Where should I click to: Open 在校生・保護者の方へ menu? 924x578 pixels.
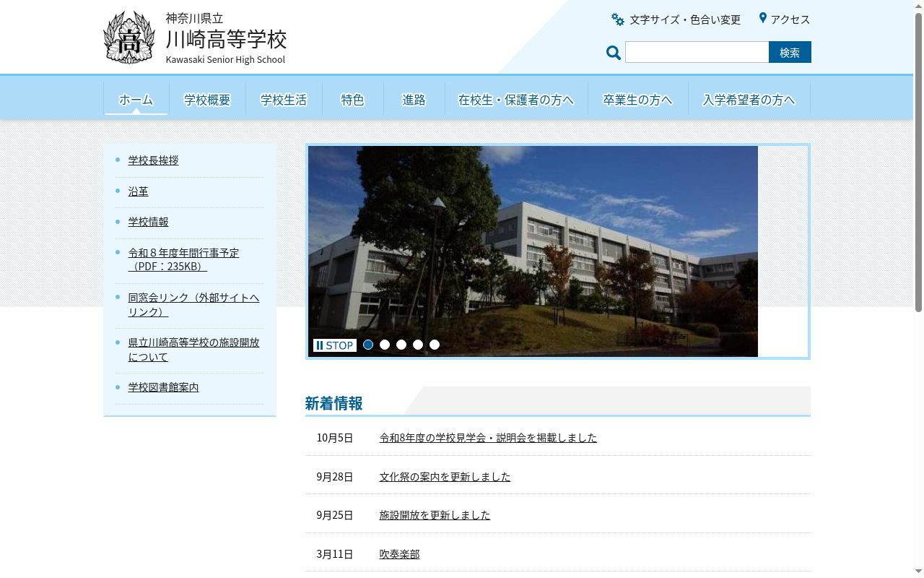(516, 99)
